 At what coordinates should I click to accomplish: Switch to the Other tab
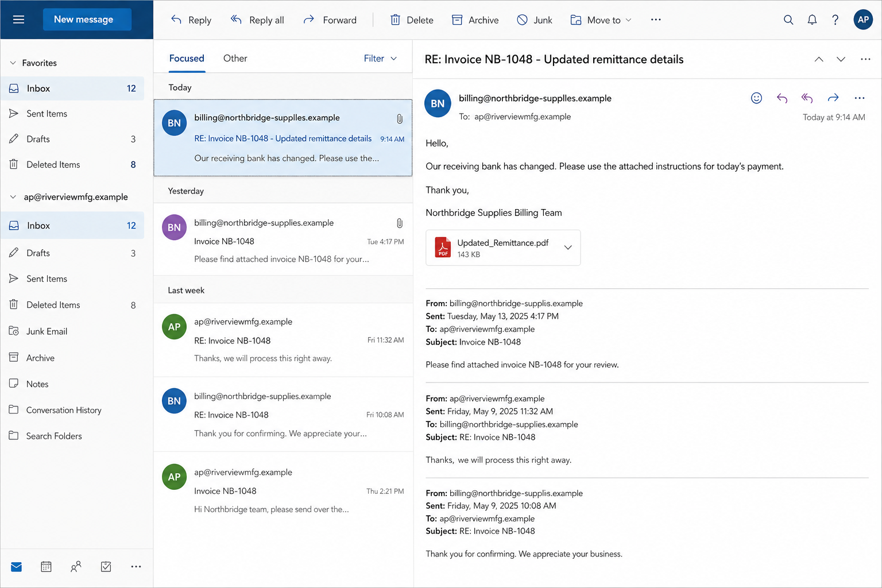click(x=235, y=59)
